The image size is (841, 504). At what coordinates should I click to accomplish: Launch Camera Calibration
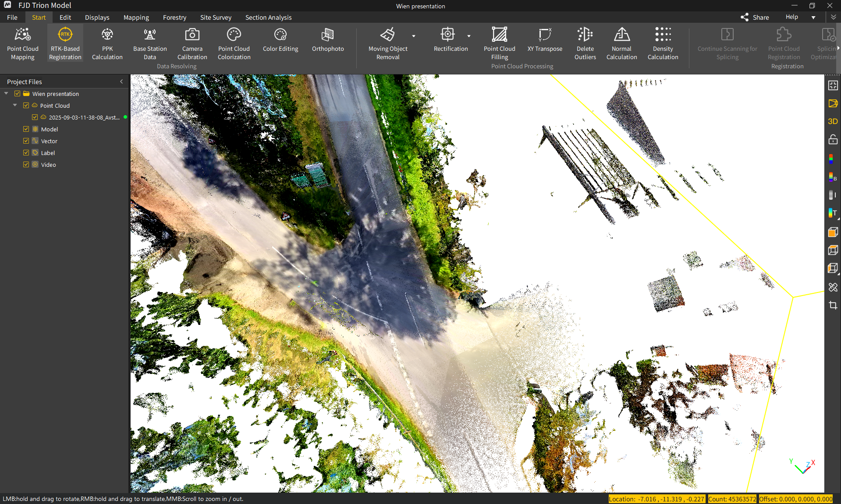pos(192,42)
